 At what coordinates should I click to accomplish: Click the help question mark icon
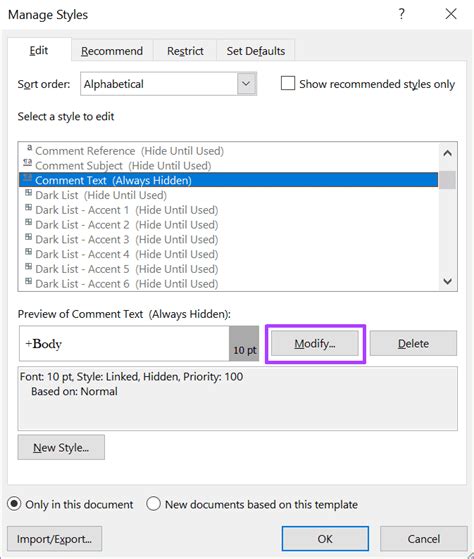click(401, 14)
